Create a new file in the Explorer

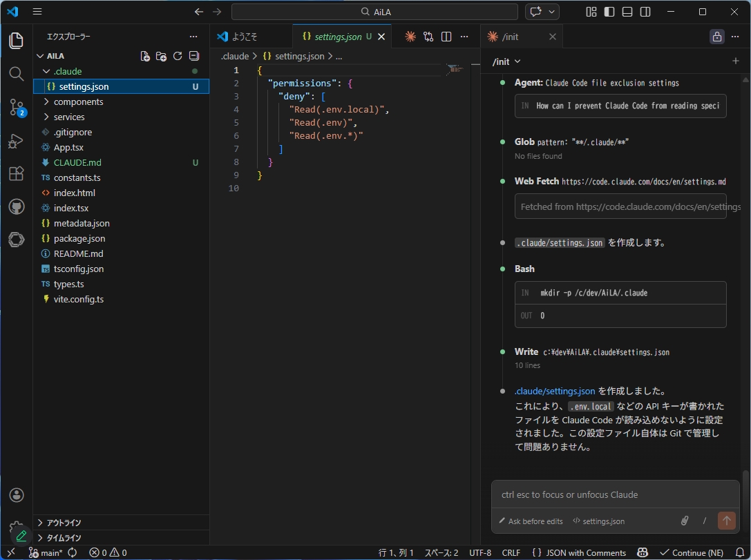144,56
